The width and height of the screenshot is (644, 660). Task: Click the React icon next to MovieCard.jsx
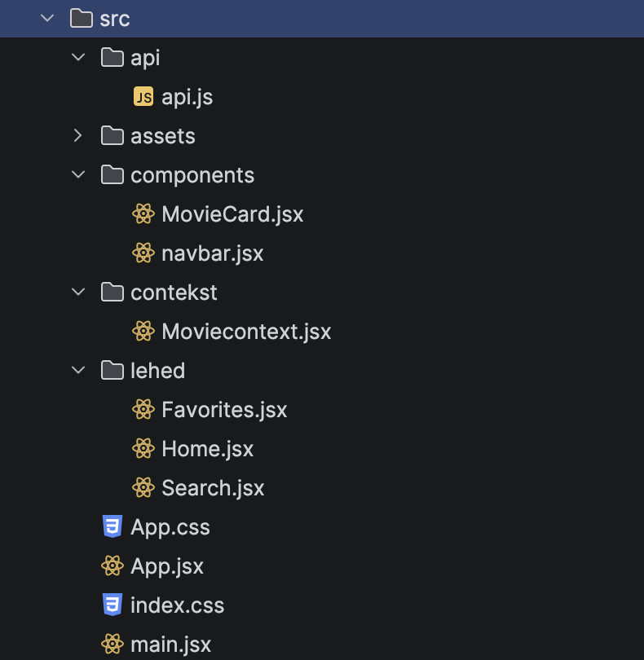143,214
